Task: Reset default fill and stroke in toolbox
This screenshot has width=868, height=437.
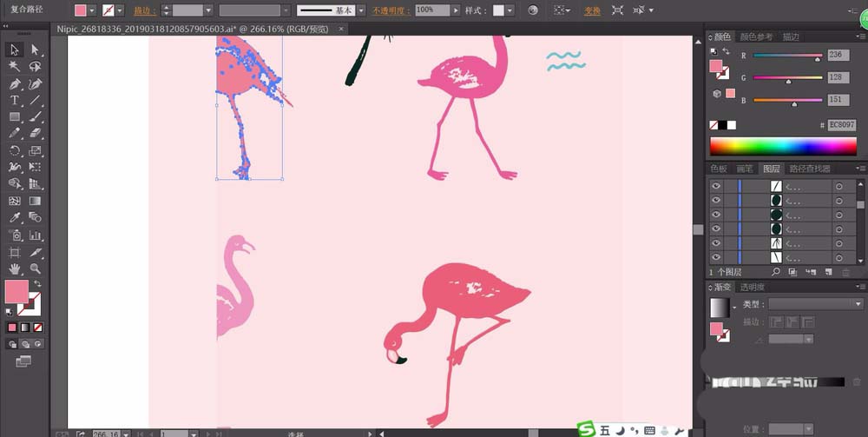Action: [10, 313]
